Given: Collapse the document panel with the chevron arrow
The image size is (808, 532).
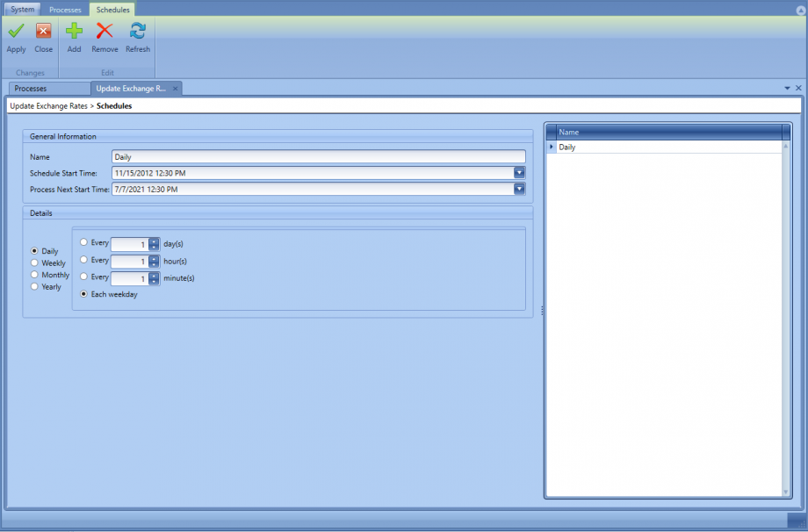Looking at the screenshot, I should [x=786, y=88].
